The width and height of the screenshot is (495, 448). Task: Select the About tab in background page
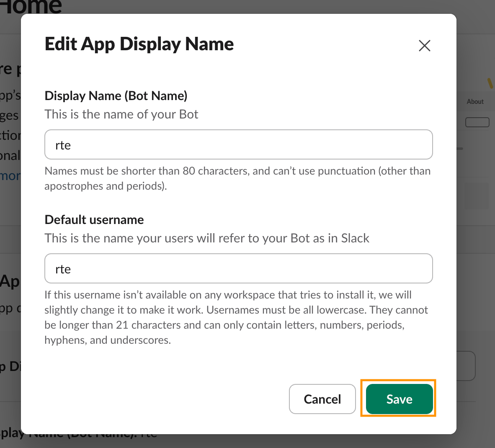[475, 102]
